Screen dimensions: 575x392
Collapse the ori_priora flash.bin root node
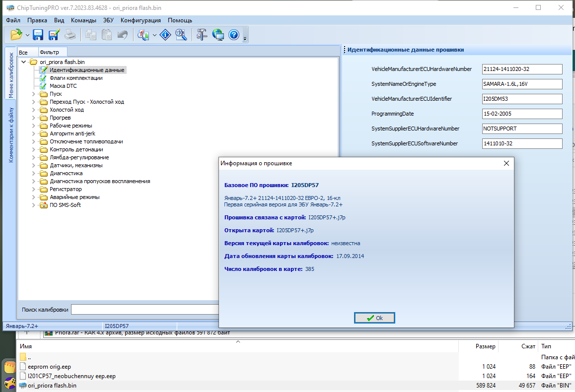click(x=23, y=62)
